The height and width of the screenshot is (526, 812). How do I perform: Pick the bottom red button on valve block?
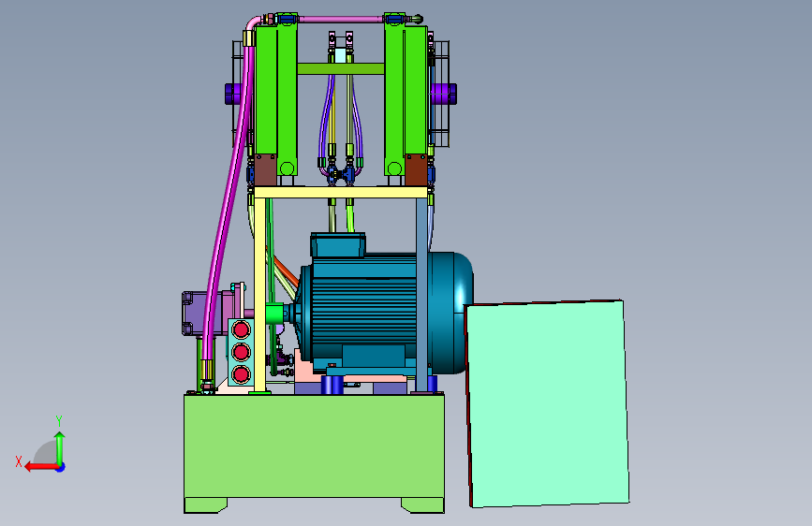coord(241,374)
